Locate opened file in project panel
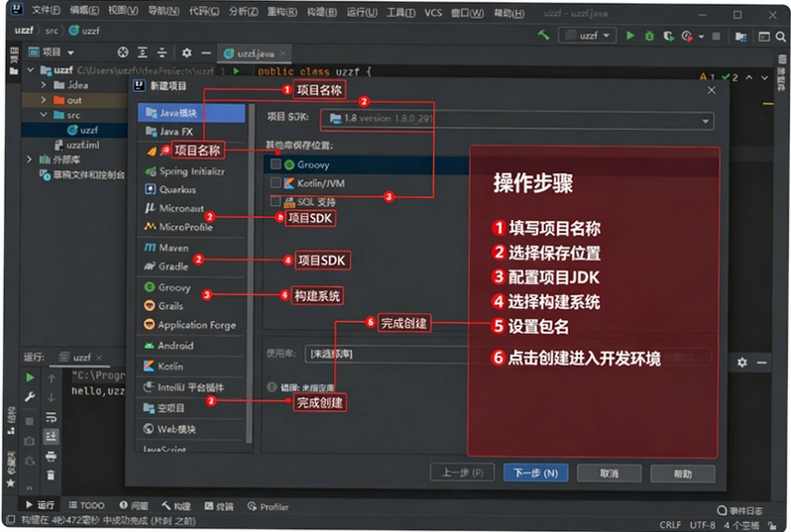 click(x=123, y=53)
